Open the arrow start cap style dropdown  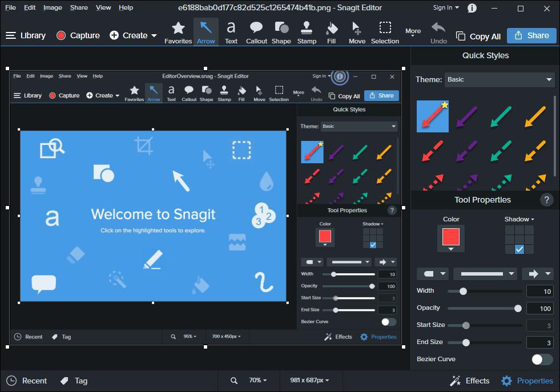point(433,274)
